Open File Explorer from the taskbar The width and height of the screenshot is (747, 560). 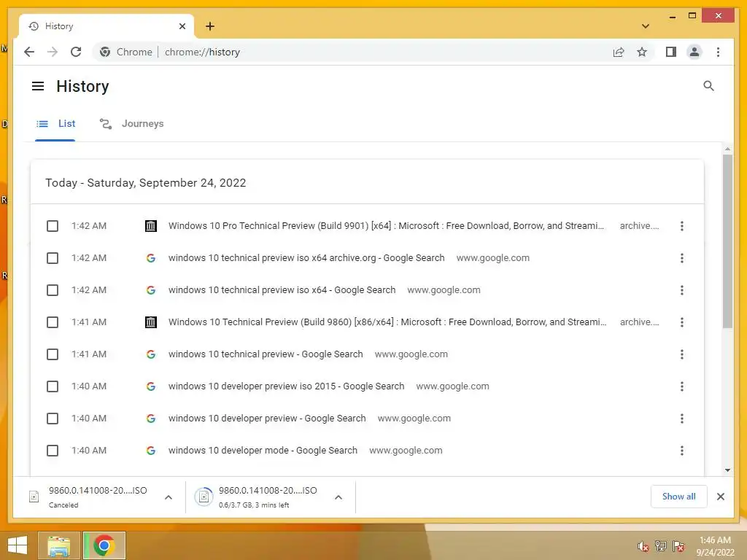[58, 545]
